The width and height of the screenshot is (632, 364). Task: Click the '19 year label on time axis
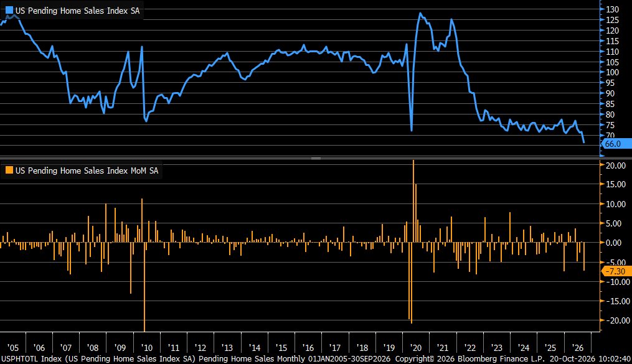(x=389, y=347)
